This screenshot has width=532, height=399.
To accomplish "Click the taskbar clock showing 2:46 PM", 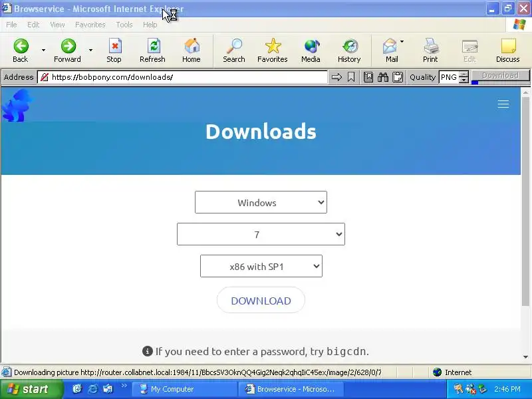I will 507,389.
